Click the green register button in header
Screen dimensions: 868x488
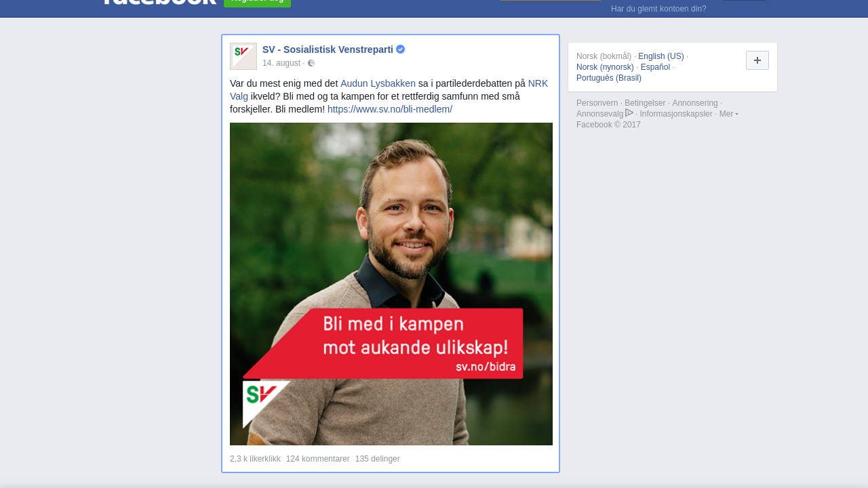pyautogui.click(x=258, y=2)
